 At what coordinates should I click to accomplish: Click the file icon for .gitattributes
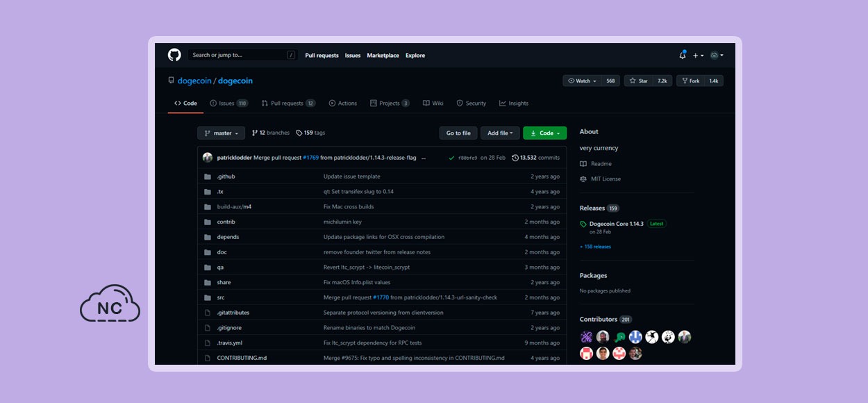(x=207, y=313)
